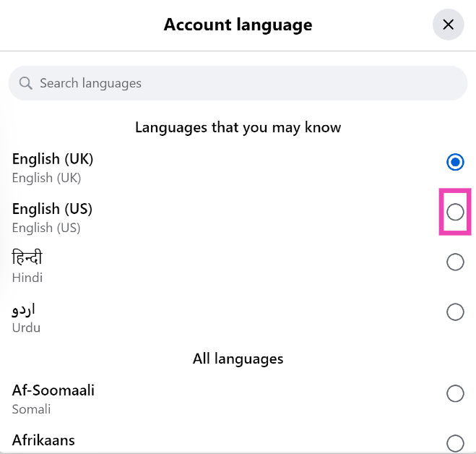Click the Af-Soomaali language name
The height and width of the screenshot is (454, 476).
pos(53,390)
